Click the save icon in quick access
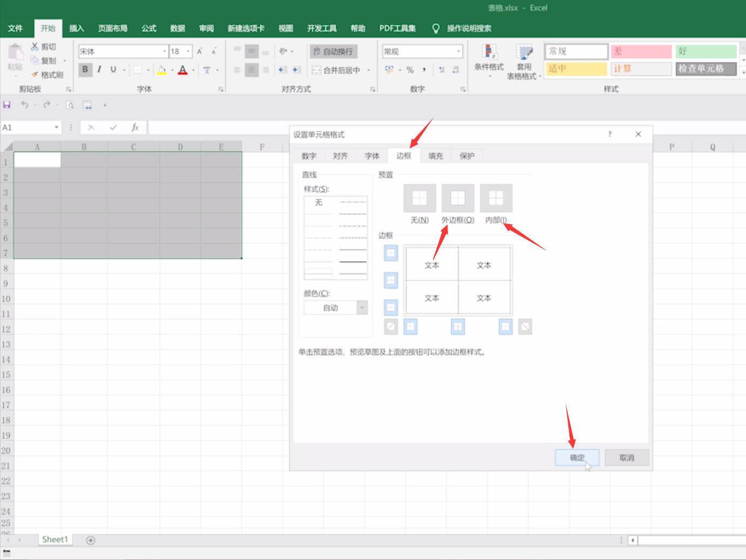Viewport: 746px width, 560px height. [7, 105]
